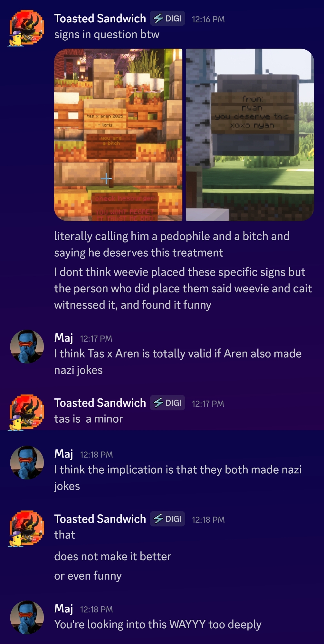Open Maj's avatar beside the 12:18 implication message
Screen dimensions: 324x644
[x=27, y=462]
